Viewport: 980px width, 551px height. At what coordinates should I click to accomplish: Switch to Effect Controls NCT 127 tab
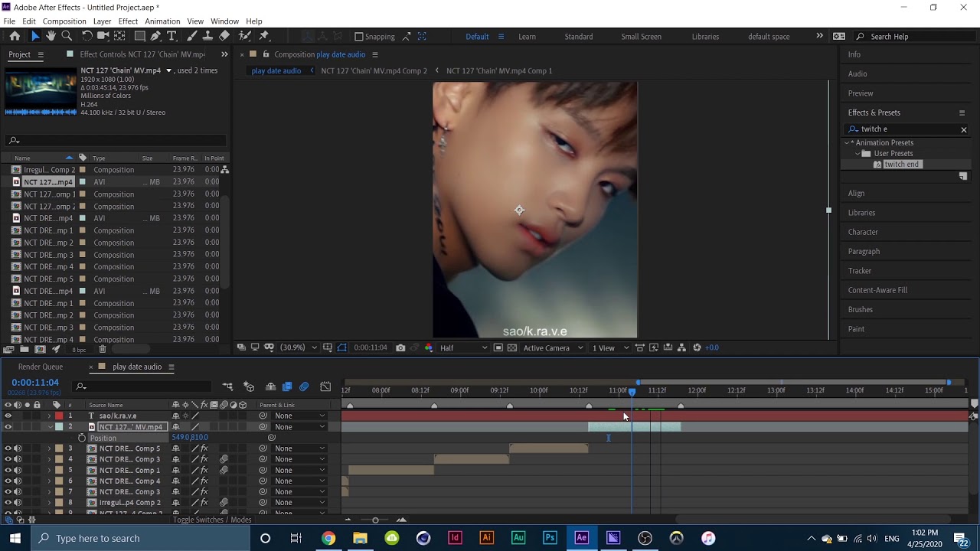(x=142, y=54)
